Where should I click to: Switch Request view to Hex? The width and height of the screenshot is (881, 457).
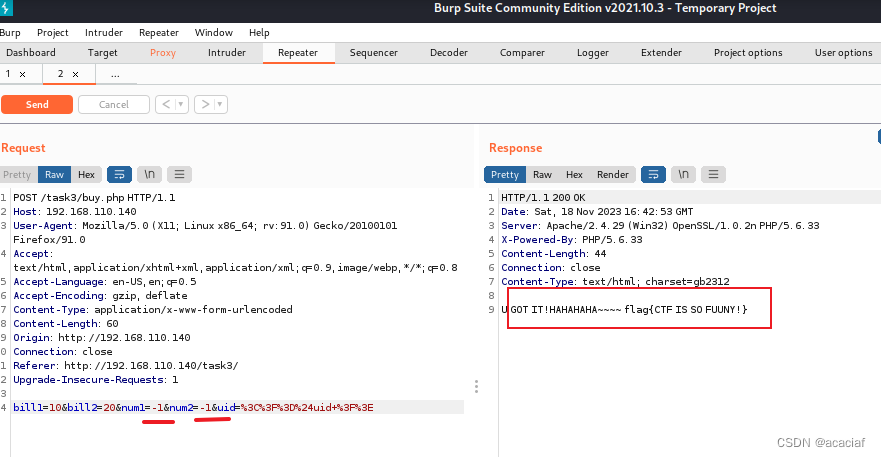pos(87,175)
